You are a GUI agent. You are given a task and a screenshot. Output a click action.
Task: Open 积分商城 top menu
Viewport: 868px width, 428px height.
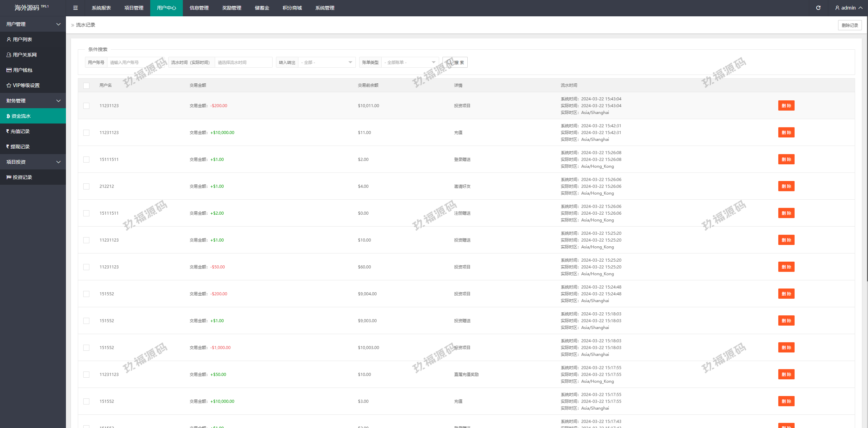(x=292, y=8)
